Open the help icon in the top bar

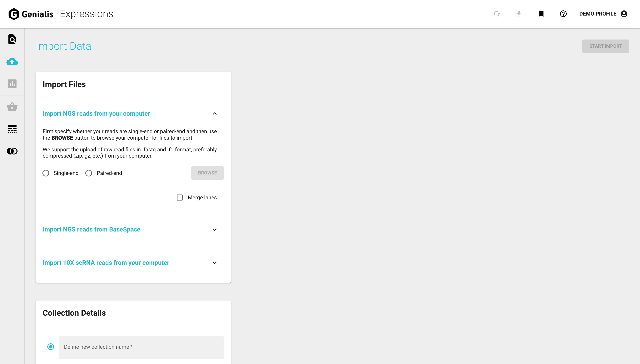tap(563, 14)
